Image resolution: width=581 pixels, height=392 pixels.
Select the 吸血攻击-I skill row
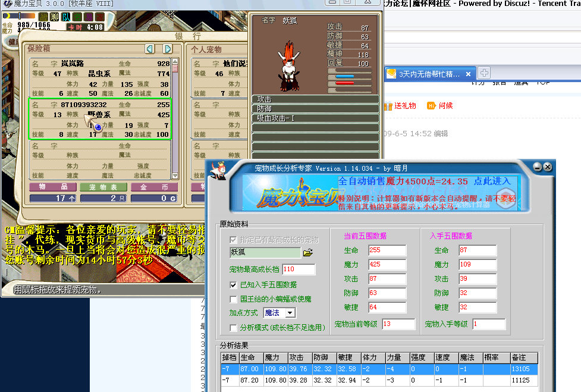(x=315, y=118)
